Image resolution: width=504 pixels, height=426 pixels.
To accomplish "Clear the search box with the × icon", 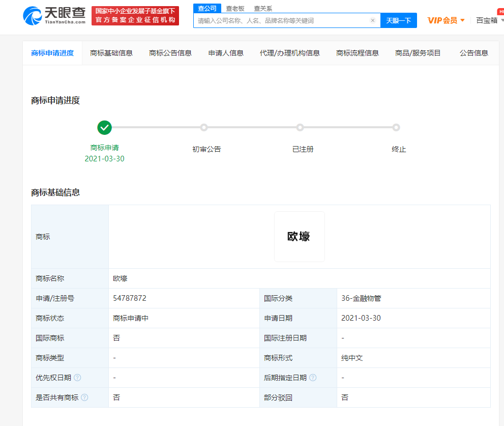I will coord(372,20).
